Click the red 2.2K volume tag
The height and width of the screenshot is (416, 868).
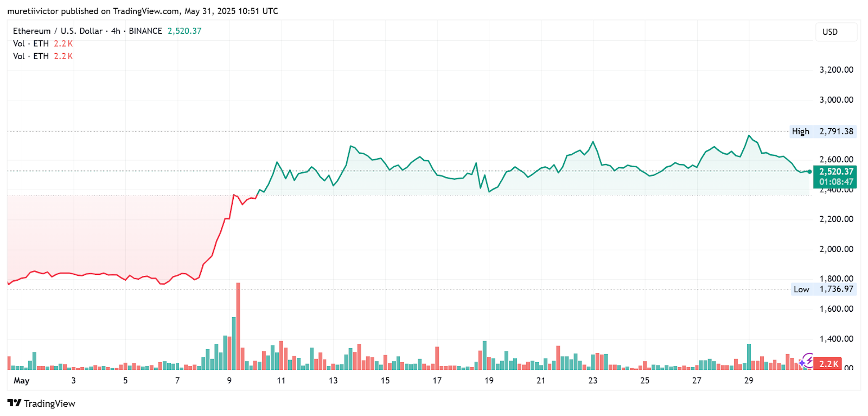click(828, 364)
